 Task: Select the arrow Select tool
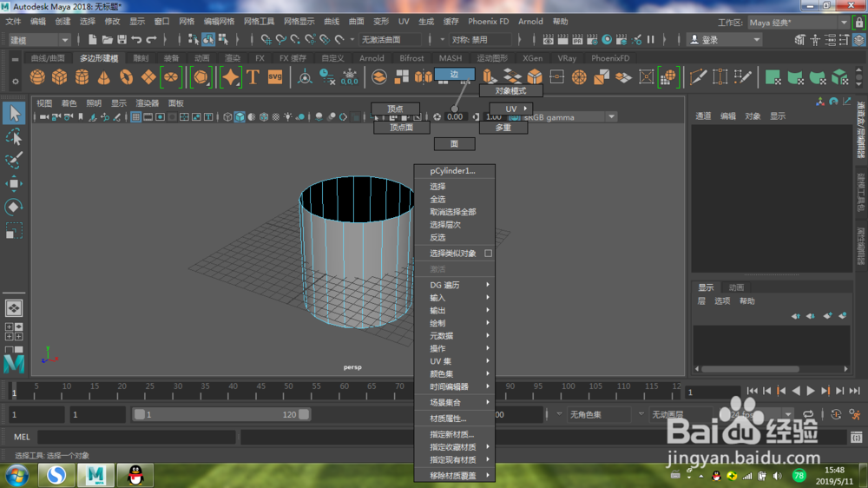pyautogui.click(x=14, y=113)
